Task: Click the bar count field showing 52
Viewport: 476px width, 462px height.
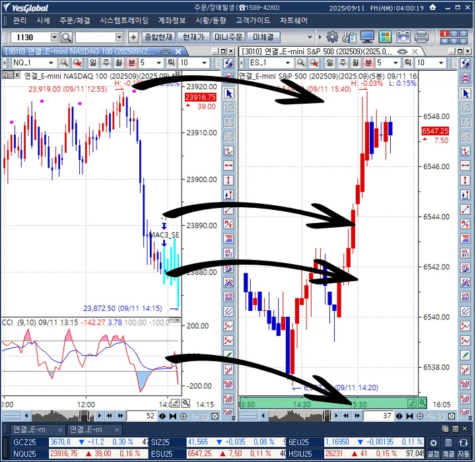Action: (x=141, y=416)
